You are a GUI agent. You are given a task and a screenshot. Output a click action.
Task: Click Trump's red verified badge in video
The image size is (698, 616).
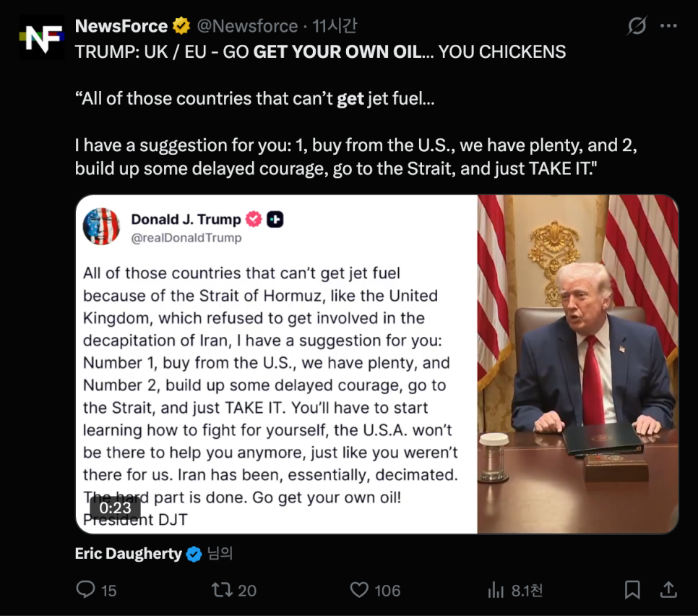point(254,219)
